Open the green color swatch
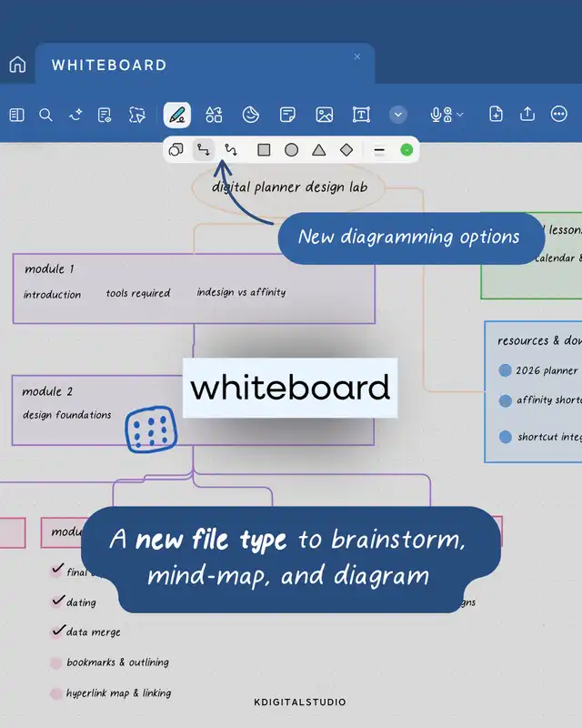This screenshot has width=582, height=728. [406, 150]
